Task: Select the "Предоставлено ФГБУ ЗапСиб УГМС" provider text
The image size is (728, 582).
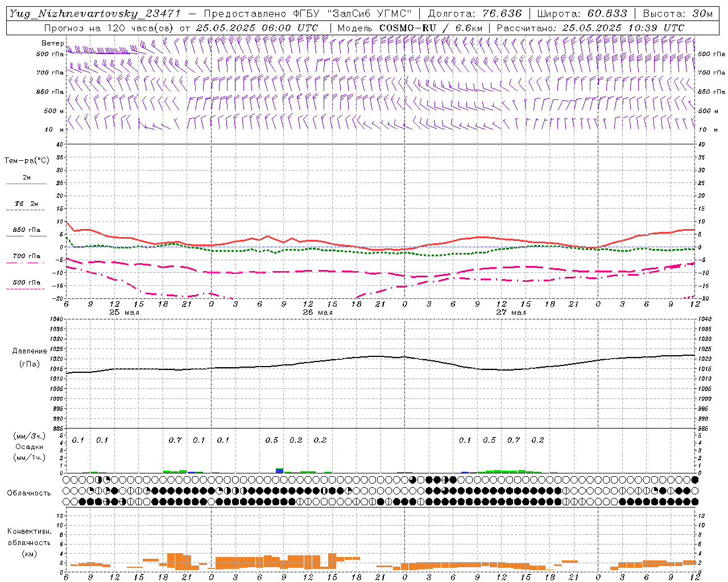Action: click(x=308, y=14)
